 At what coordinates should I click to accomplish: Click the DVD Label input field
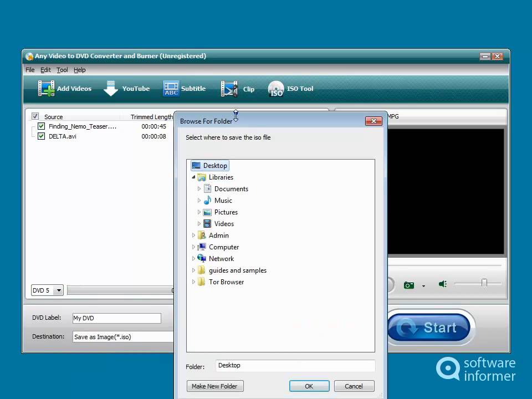click(117, 318)
